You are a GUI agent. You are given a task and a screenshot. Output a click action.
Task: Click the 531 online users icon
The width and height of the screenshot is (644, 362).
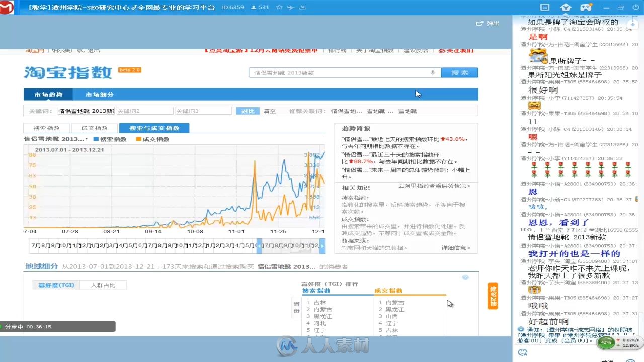pyautogui.click(x=253, y=8)
